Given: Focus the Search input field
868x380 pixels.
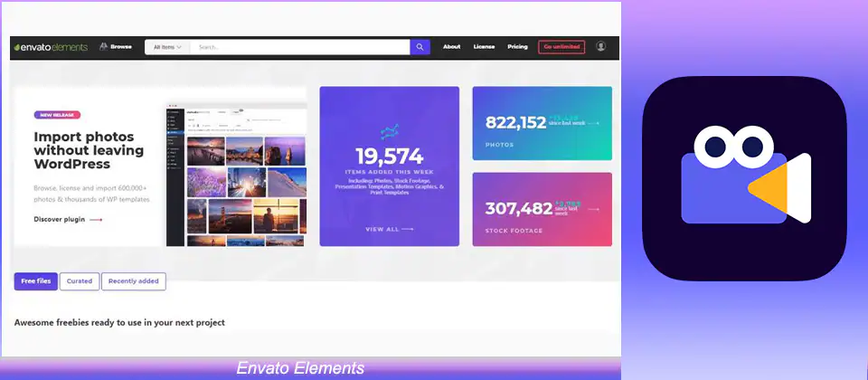Looking at the screenshot, I should (299, 47).
